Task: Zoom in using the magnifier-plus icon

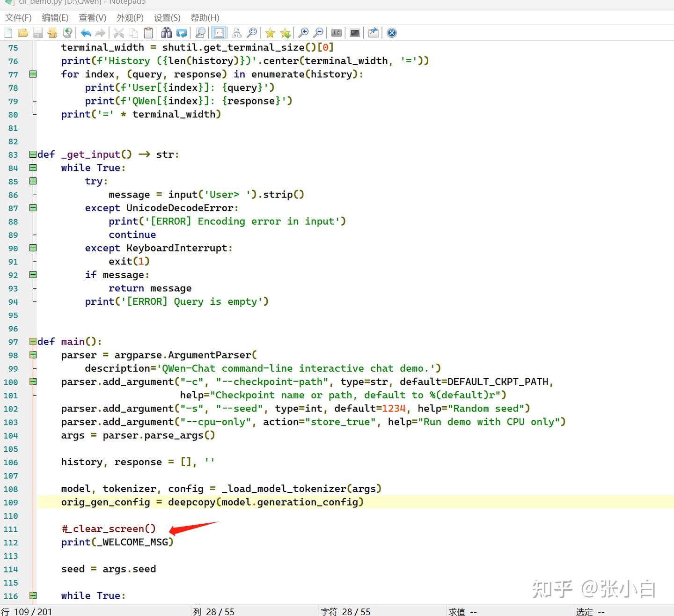Action: tap(304, 32)
